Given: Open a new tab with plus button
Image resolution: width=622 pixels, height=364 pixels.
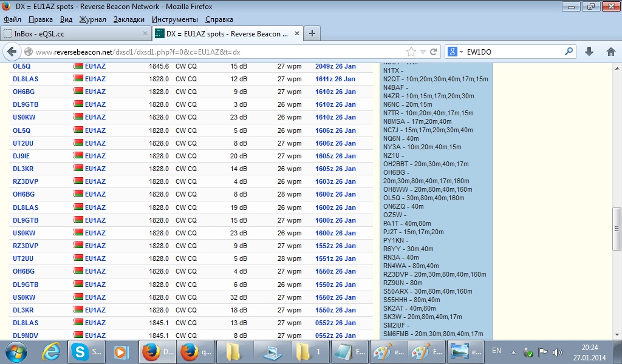Looking at the screenshot, I should pos(312,33).
